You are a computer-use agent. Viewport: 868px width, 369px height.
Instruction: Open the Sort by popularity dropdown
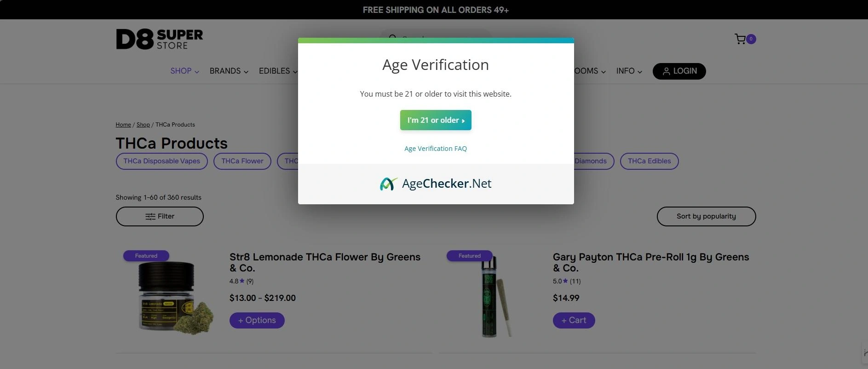706,216
